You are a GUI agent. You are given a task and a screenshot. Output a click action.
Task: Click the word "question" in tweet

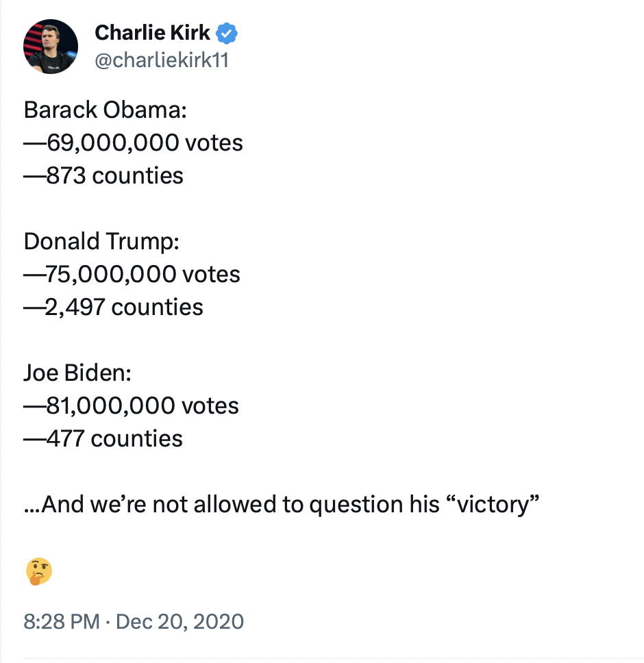pos(352,505)
